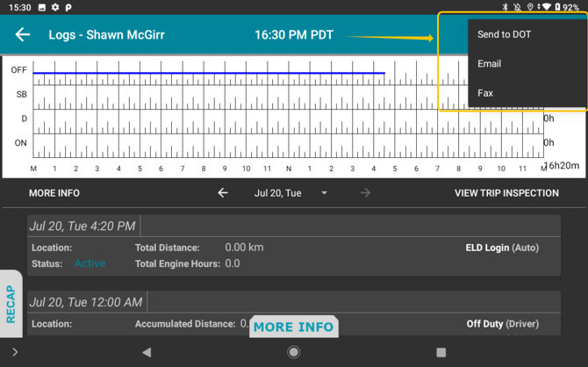
Task: Tap the 16h20m total hours label
Action: (x=562, y=165)
